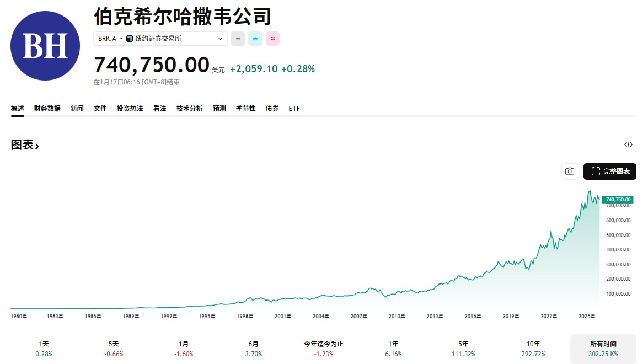Click the crown icon beside the symbol

255,39
